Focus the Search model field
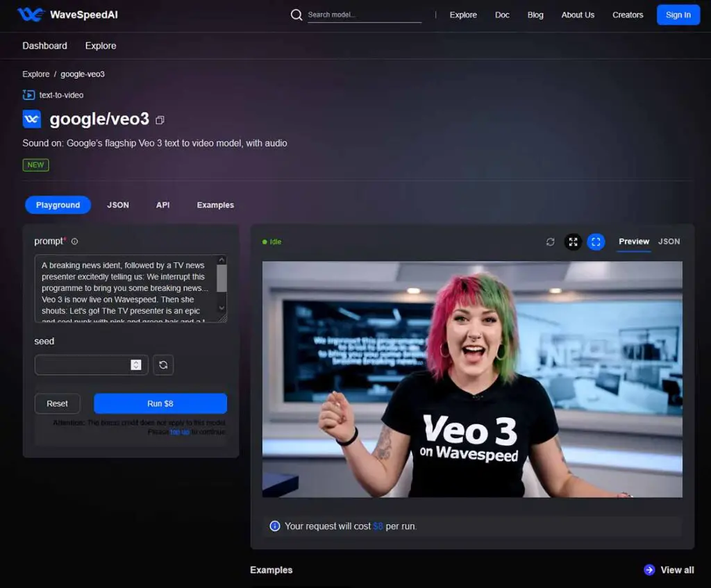The height and width of the screenshot is (588, 711). click(364, 15)
